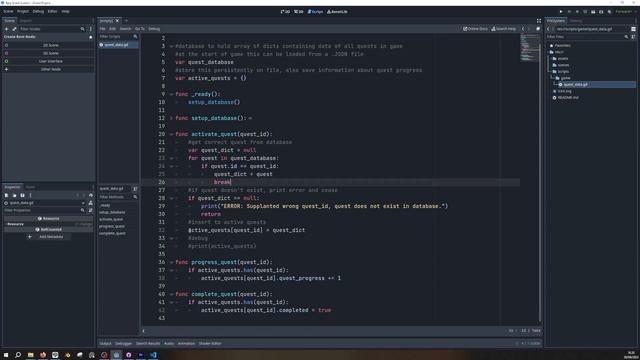
Task: Create a 2D Scene root node
Action: point(49,45)
